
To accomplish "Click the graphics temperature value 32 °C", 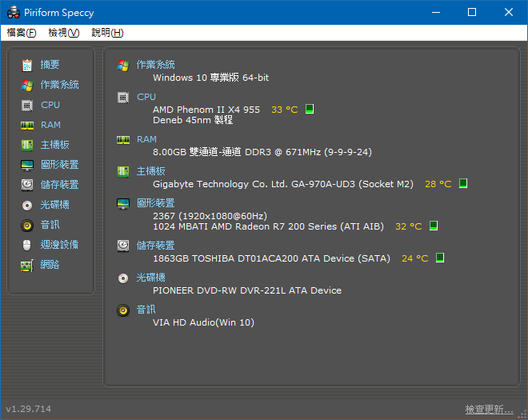I will point(409,226).
